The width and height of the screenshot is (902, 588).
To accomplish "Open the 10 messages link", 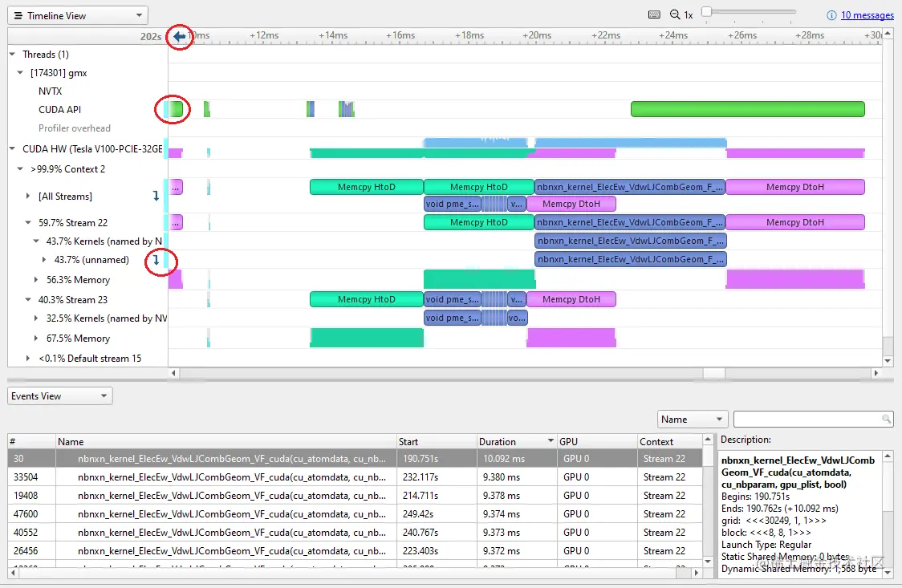I will 866,14.
